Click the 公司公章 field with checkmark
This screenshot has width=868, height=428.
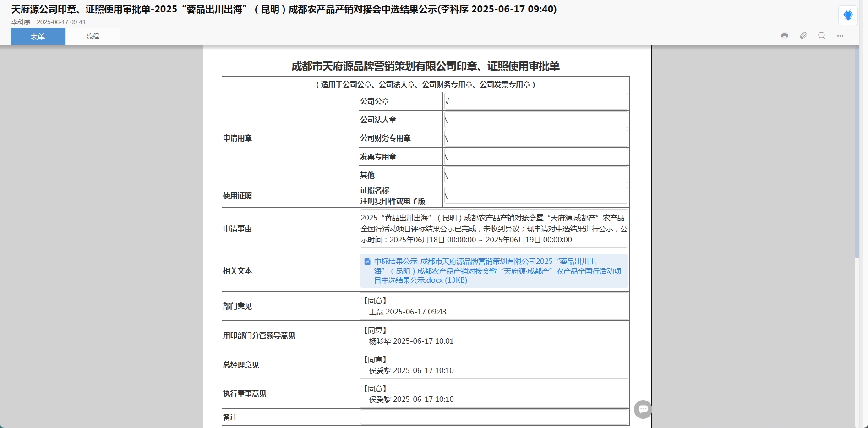pos(535,101)
